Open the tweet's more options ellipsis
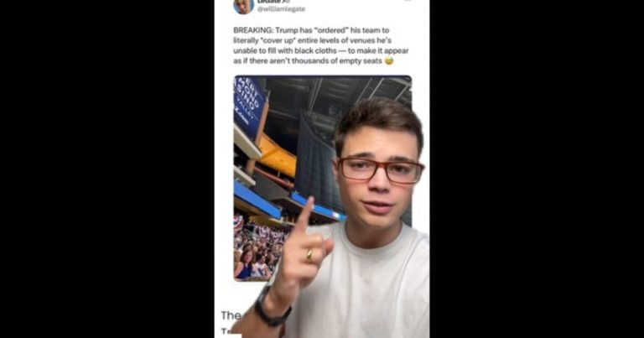The height and width of the screenshot is (338, 644). point(408,1)
